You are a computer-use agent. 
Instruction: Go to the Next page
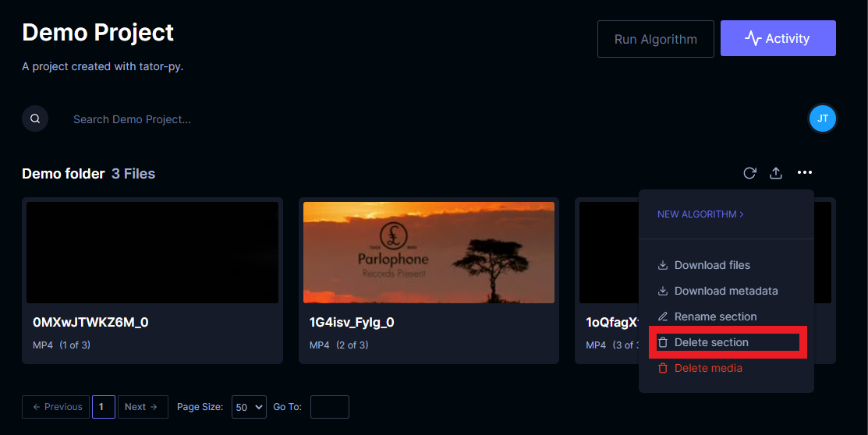point(143,407)
